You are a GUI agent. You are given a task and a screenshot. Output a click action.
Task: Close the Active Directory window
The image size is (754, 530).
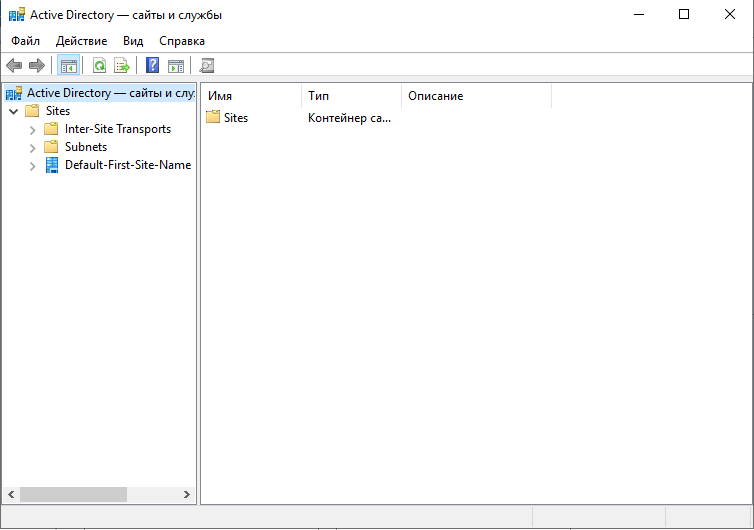click(x=729, y=14)
